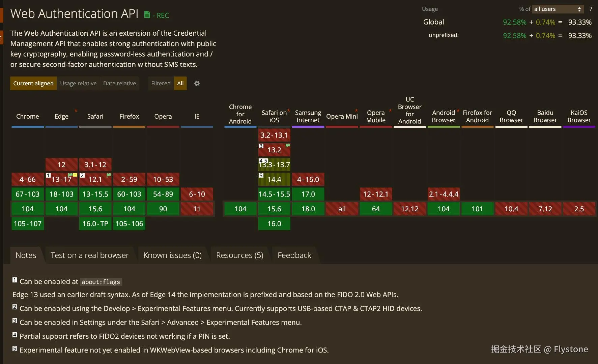Select iOS Safari 14.4 cell
598x364 pixels.
[274, 179]
